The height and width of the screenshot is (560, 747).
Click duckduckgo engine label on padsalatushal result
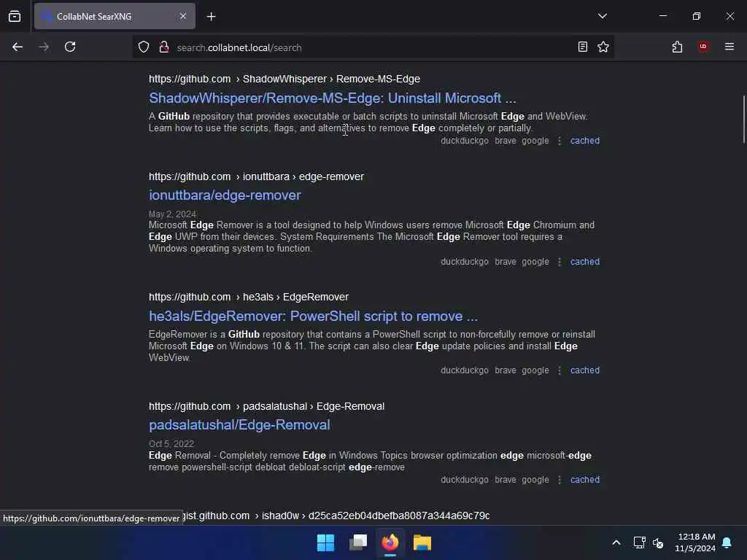pyautogui.click(x=465, y=480)
